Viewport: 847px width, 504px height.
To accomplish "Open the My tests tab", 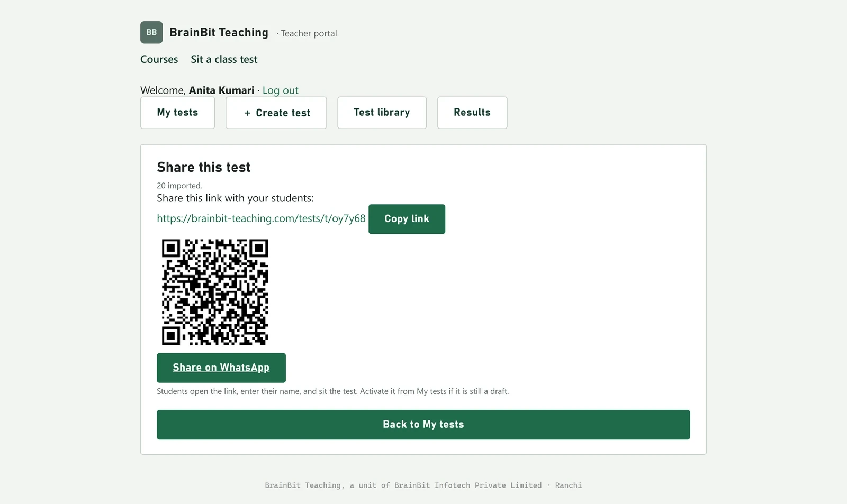I will coord(177,113).
